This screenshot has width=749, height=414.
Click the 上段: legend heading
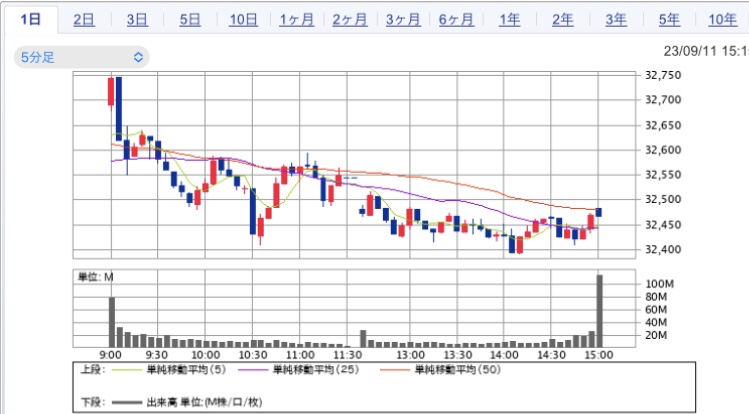pos(93,370)
